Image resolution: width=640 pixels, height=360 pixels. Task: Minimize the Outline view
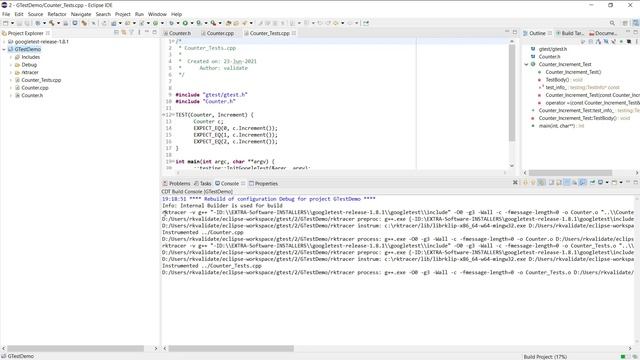(x=628, y=31)
